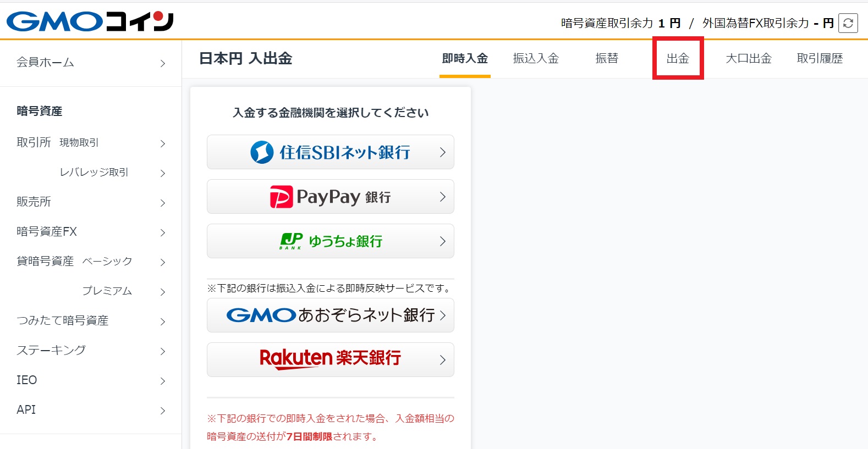Click the chevron beside ベーシック
The height and width of the screenshot is (449, 868).
point(163,262)
